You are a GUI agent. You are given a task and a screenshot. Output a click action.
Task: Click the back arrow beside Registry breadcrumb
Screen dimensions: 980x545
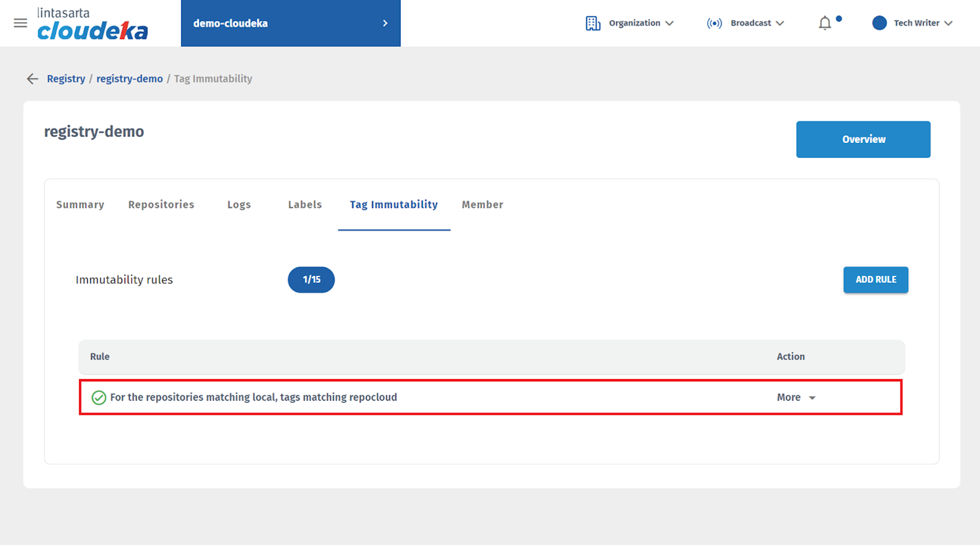(32, 79)
